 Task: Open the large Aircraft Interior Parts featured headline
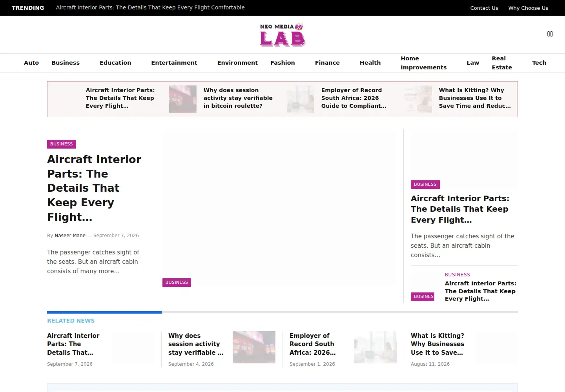(x=94, y=188)
